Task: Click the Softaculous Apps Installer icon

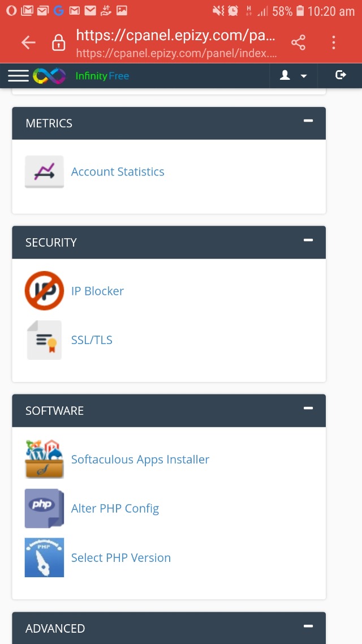Action: pyautogui.click(x=44, y=460)
